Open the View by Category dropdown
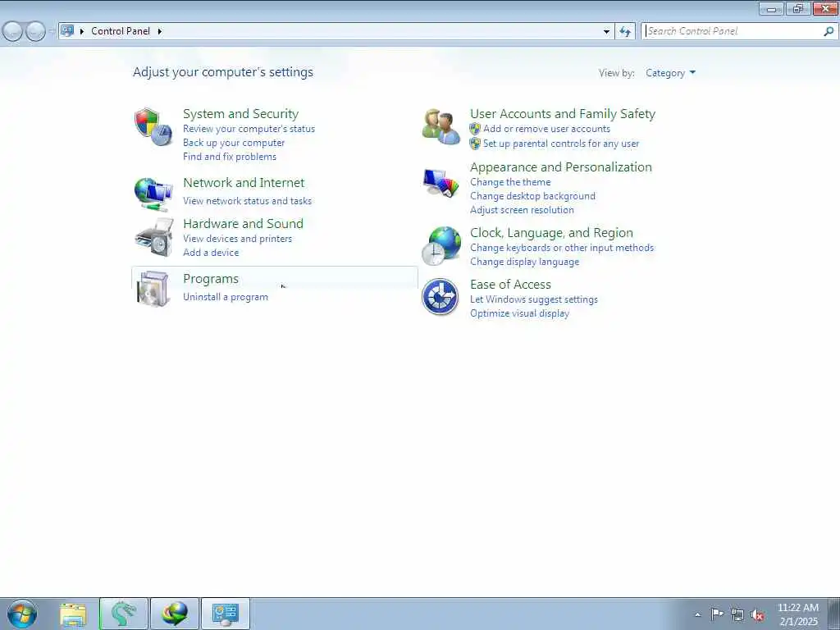 [670, 73]
